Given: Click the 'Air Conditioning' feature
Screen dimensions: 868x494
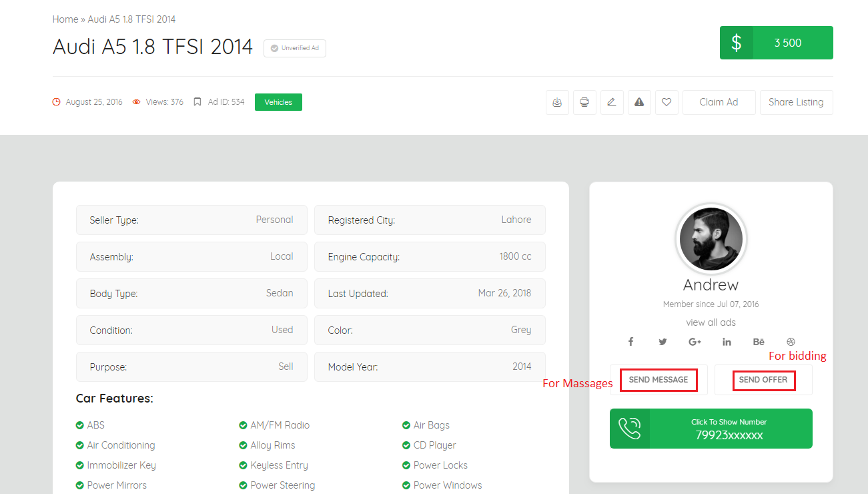Looking at the screenshot, I should click(x=115, y=445).
